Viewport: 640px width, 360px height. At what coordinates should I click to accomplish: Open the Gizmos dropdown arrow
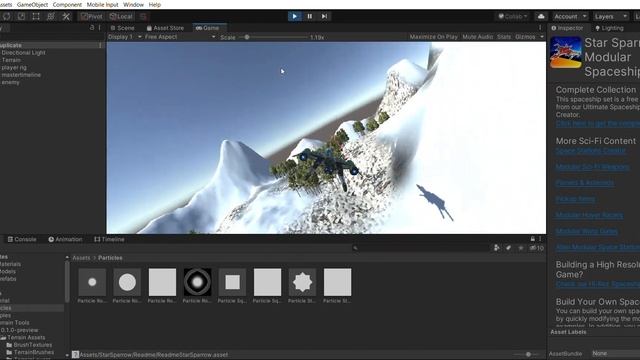[542, 37]
